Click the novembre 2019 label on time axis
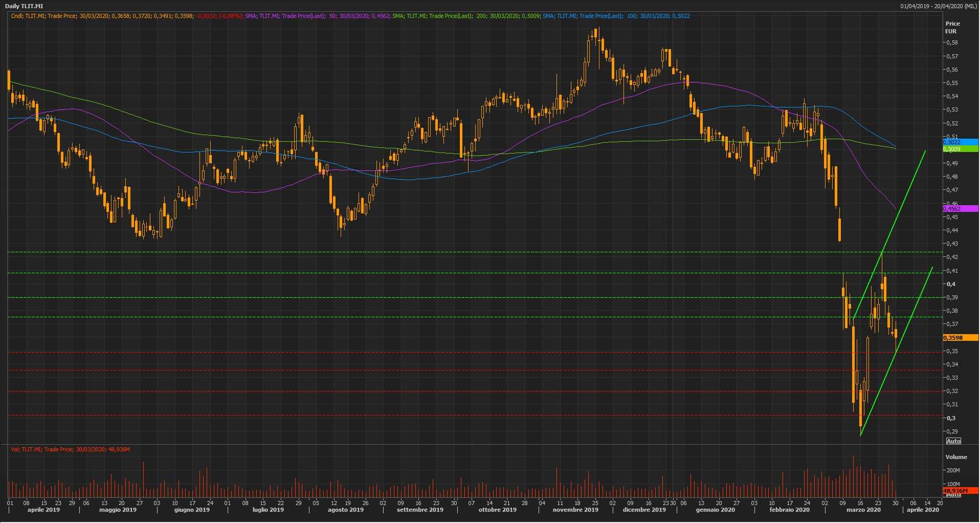 [x=575, y=510]
